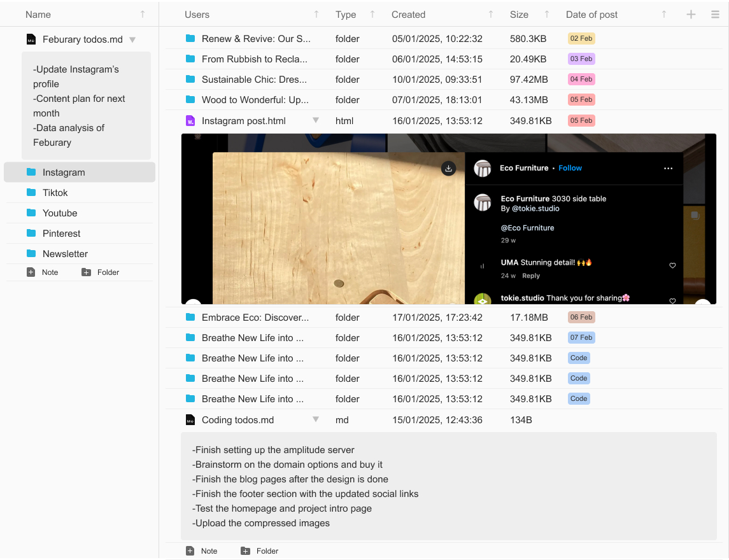Sort by the Date of post arrow
This screenshot has width=729, height=560.
click(x=664, y=15)
